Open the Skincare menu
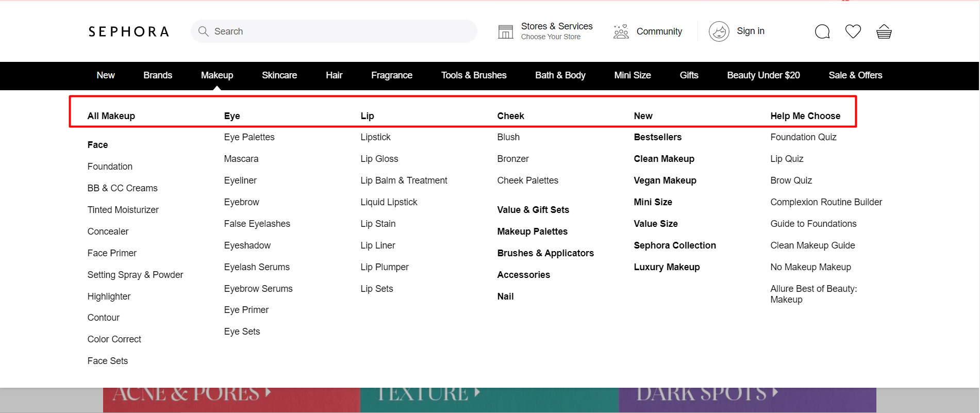 (279, 75)
